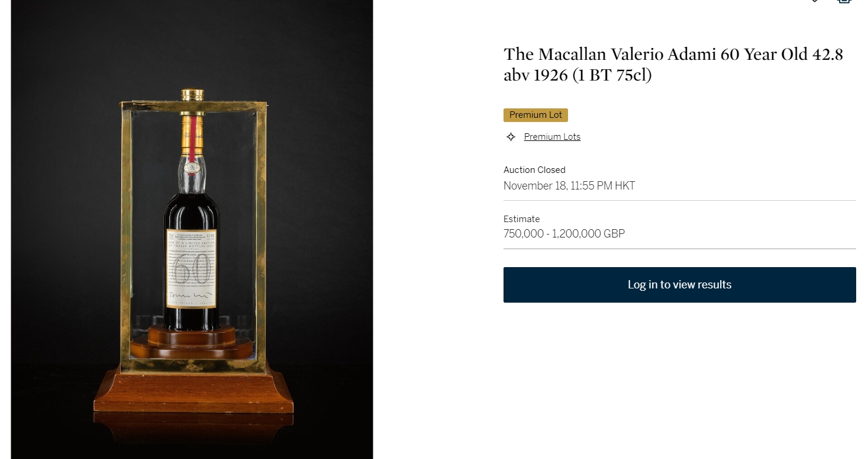Screen dimensions: 868x459
Task: Open the Premium Lots link
Action: [552, 137]
